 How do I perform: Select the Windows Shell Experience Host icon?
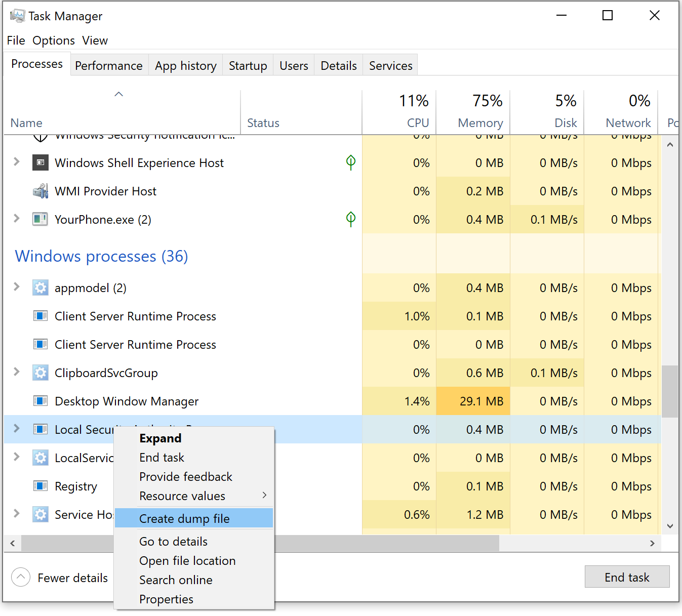click(41, 162)
